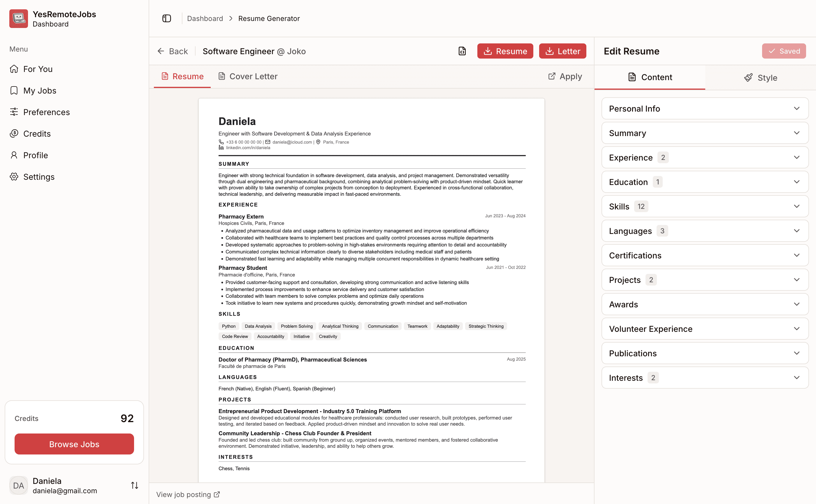Open Credits using the coin icon

click(14, 133)
